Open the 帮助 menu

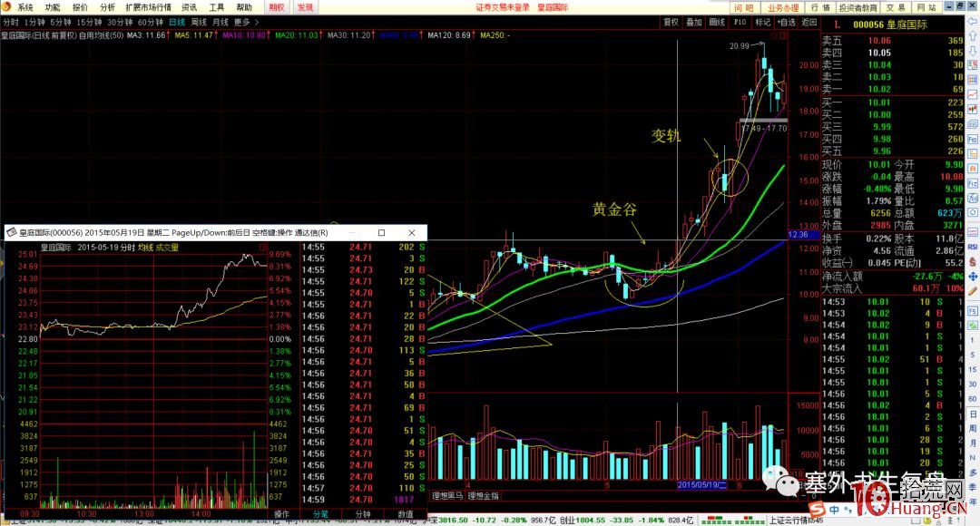coord(244,7)
